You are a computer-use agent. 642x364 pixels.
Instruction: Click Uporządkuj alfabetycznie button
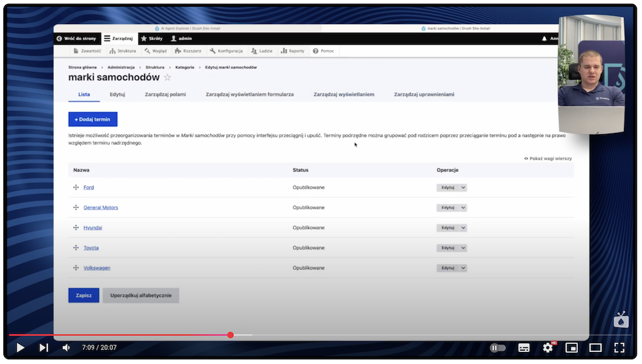(141, 295)
